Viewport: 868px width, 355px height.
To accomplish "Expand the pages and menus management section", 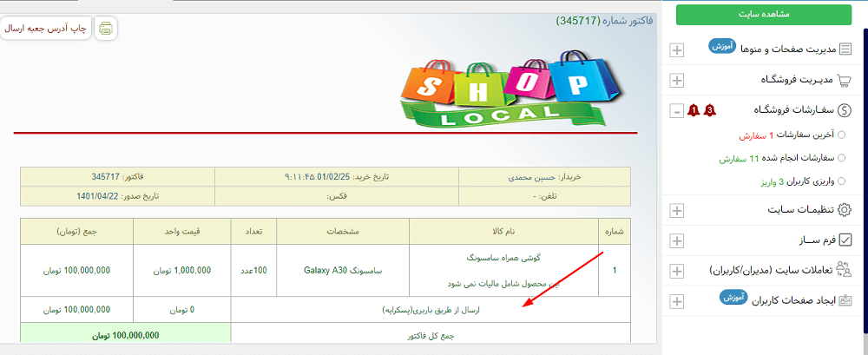I will click(677, 50).
